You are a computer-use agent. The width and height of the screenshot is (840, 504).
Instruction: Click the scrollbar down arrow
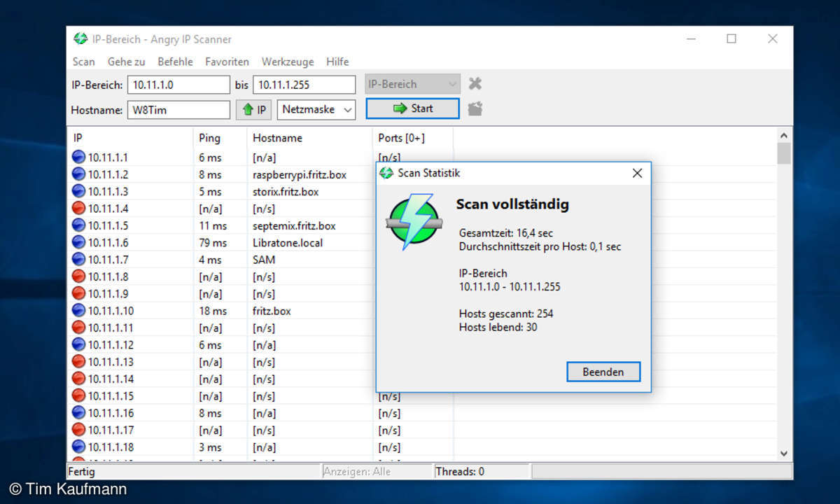pyautogui.click(x=784, y=454)
